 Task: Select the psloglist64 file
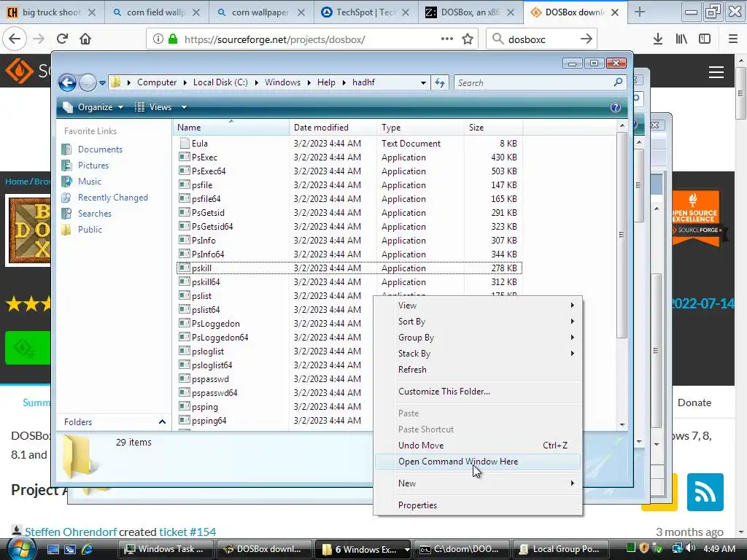click(212, 365)
